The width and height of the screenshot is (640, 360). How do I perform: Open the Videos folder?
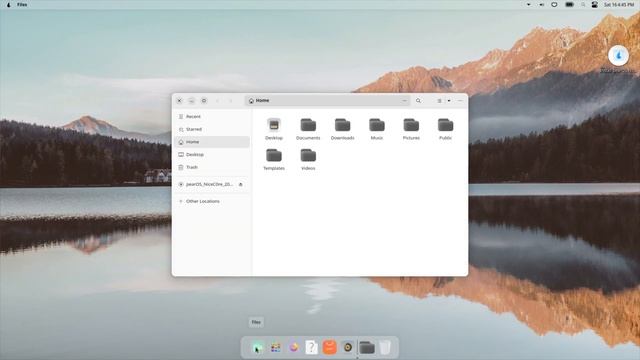click(x=308, y=159)
